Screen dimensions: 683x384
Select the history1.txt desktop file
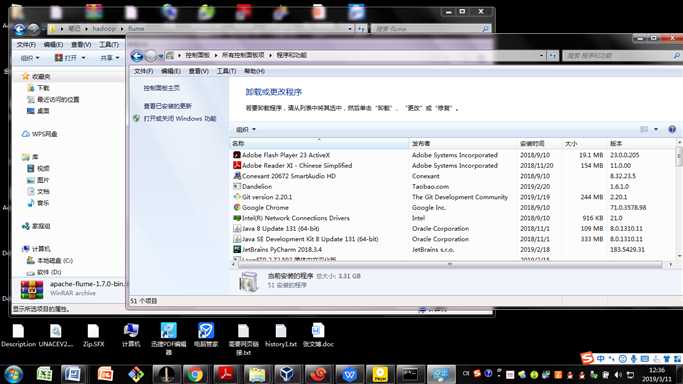(x=281, y=336)
